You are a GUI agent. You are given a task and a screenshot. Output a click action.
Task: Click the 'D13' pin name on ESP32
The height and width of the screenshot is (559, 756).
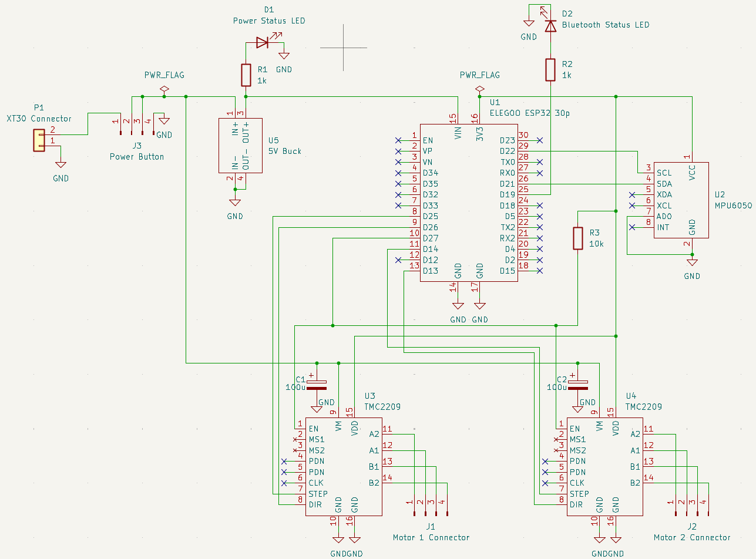coord(431,271)
